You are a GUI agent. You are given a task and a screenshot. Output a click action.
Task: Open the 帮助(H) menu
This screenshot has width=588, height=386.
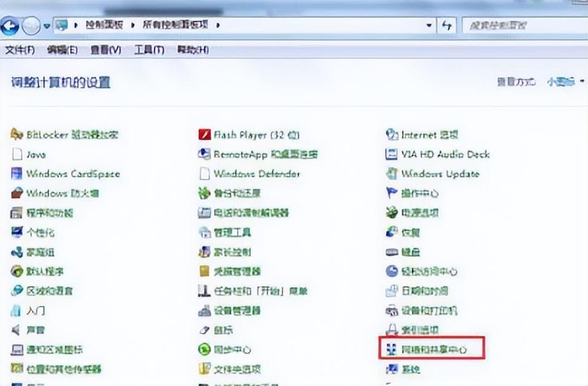193,50
